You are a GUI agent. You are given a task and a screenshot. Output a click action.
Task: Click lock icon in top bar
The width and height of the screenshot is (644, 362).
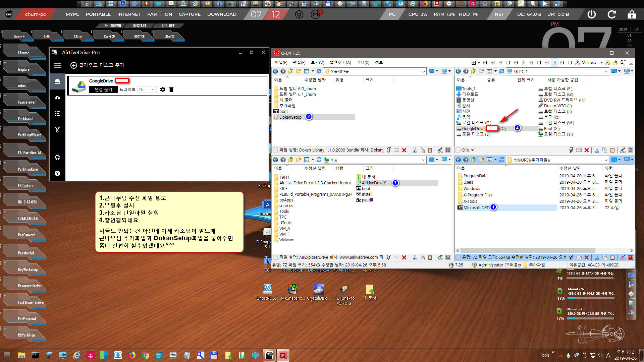632,14
